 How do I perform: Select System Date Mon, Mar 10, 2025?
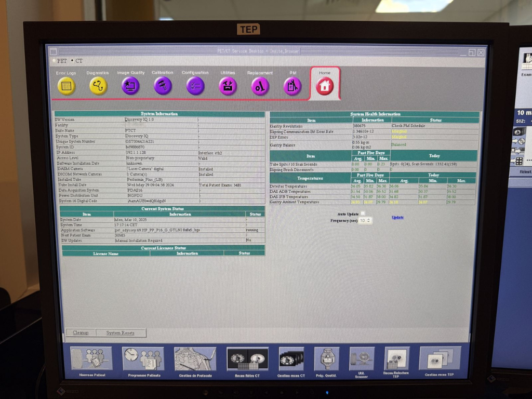pyautogui.click(x=130, y=220)
